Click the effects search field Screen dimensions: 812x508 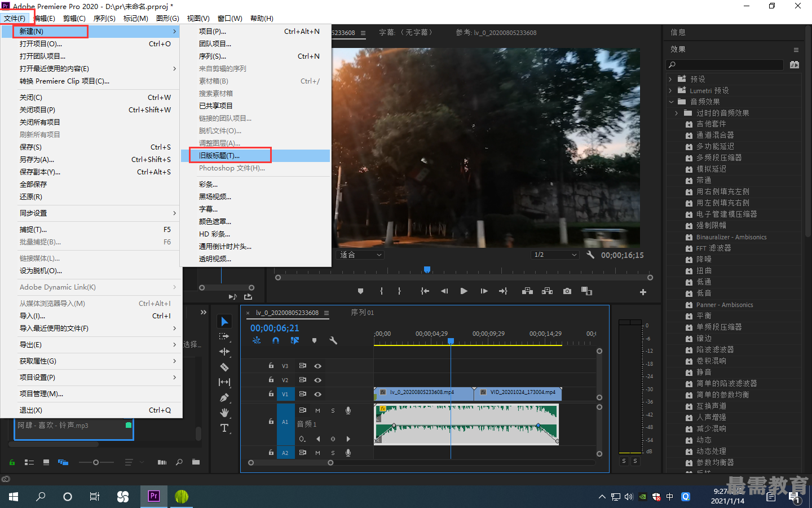tap(725, 65)
